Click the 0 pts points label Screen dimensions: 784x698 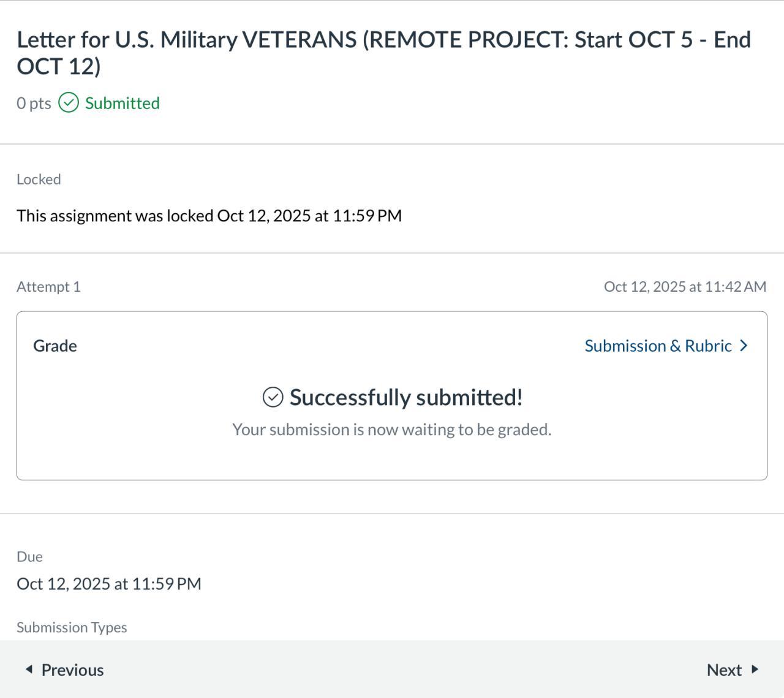click(x=34, y=103)
